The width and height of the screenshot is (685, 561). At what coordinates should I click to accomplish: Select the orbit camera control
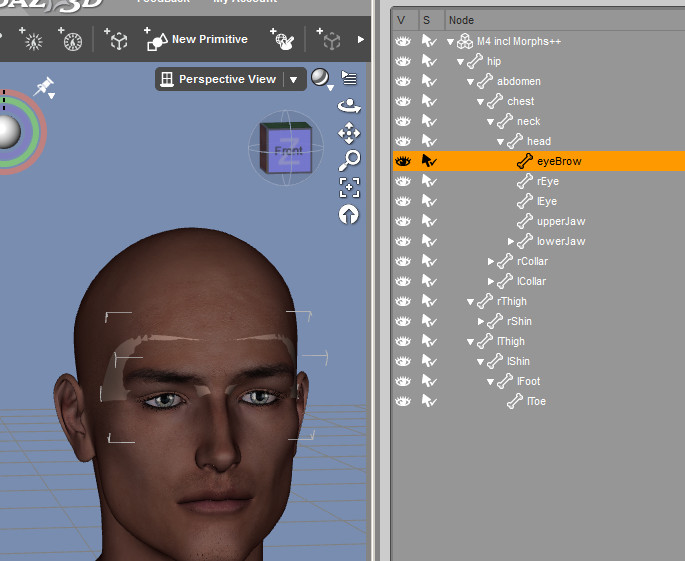[x=349, y=106]
